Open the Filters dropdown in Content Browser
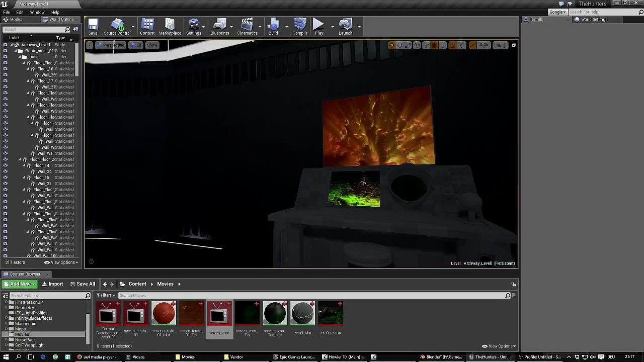 106,295
